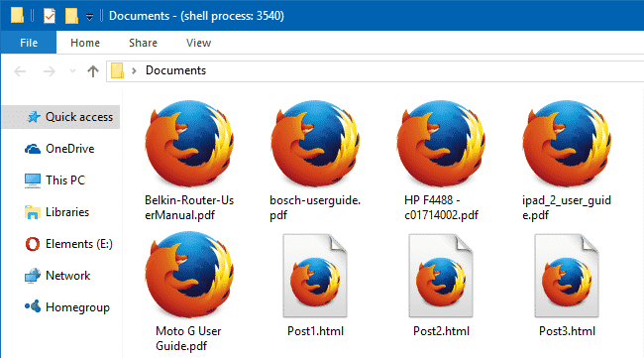
Task: Click the folder icon in title bar
Action: [x=17, y=15]
